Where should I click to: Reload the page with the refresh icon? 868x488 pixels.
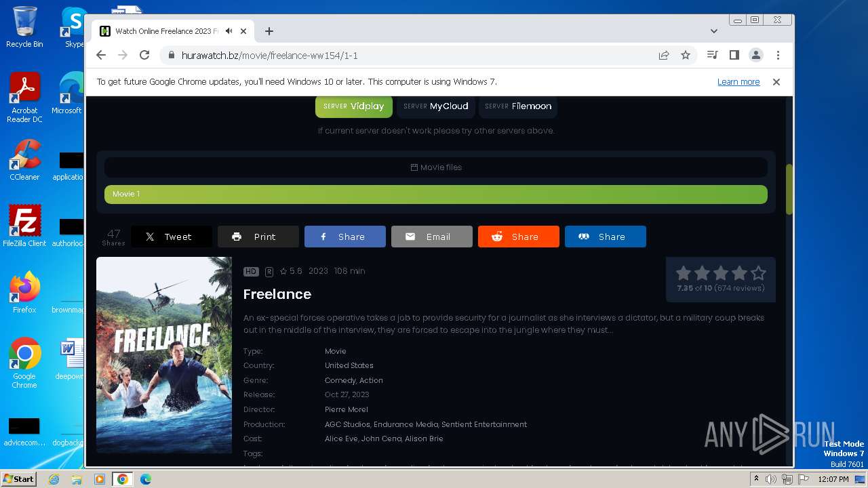click(x=144, y=56)
